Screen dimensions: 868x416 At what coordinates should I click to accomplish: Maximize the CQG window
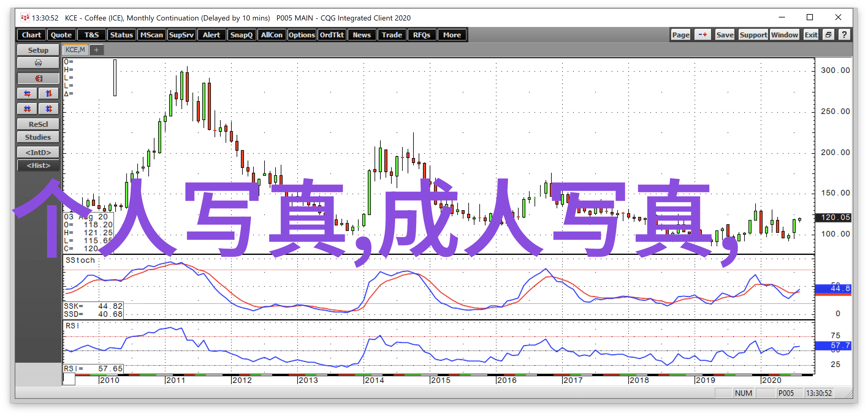click(810, 17)
